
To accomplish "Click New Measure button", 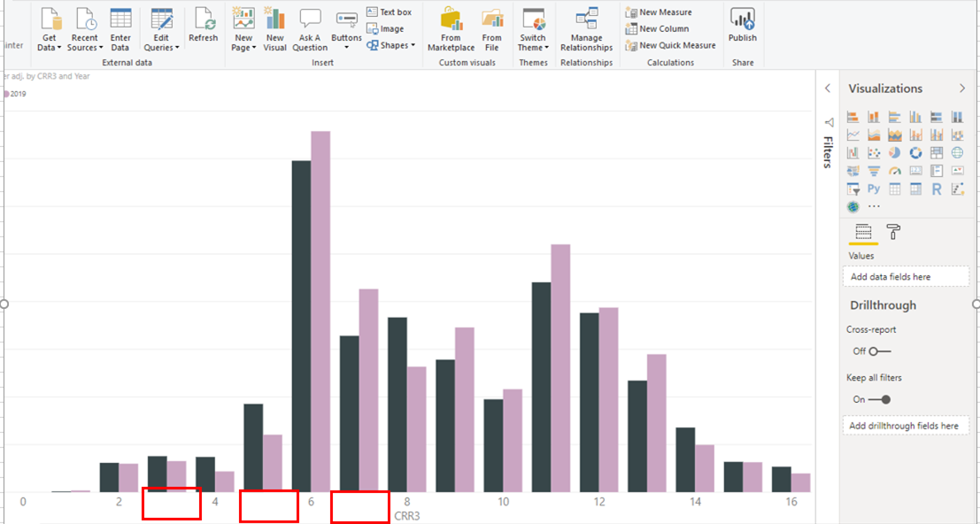I will tap(660, 12).
